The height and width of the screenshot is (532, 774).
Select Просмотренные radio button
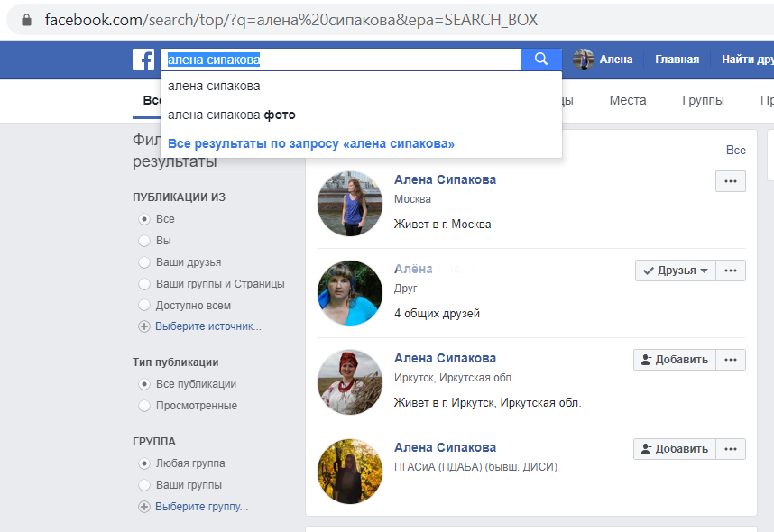point(144,406)
